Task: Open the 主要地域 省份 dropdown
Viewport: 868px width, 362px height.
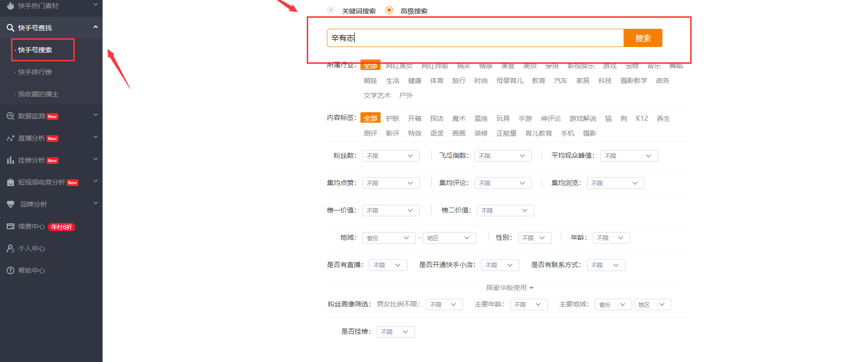Action: [613, 304]
